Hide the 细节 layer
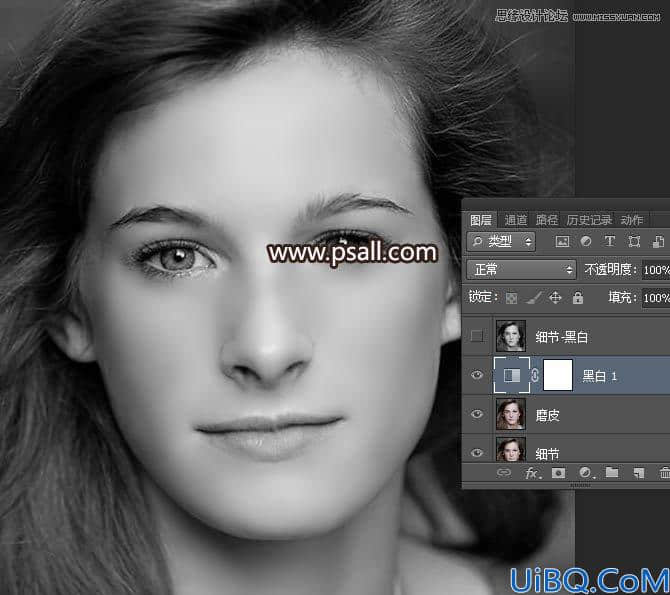The width and height of the screenshot is (670, 595). tap(476, 453)
